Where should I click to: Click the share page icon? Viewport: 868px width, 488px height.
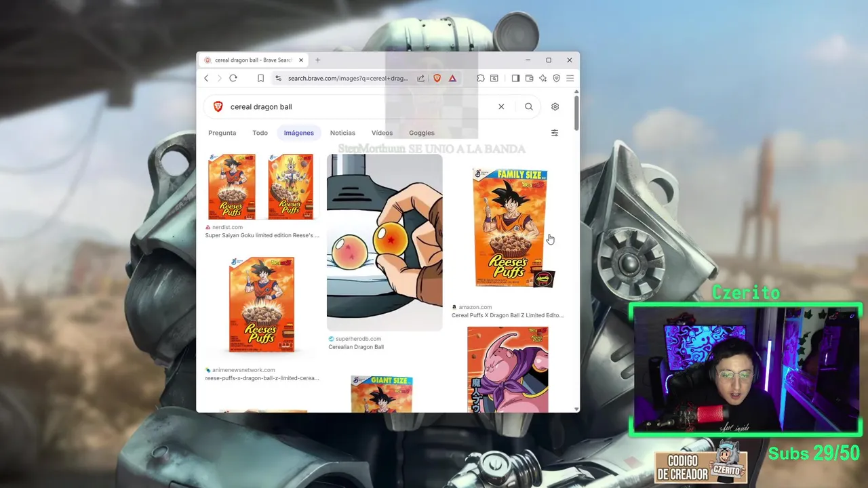[420, 79]
